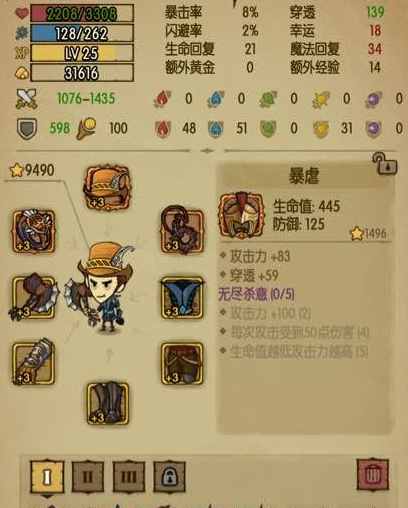Click the character portrait in the center

[100, 288]
